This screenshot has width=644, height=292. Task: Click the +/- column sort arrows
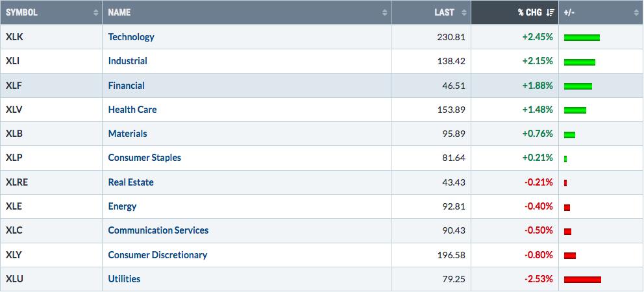pos(636,13)
